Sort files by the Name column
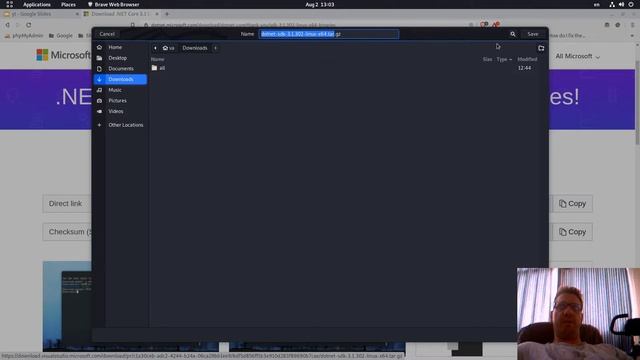 (x=158, y=59)
